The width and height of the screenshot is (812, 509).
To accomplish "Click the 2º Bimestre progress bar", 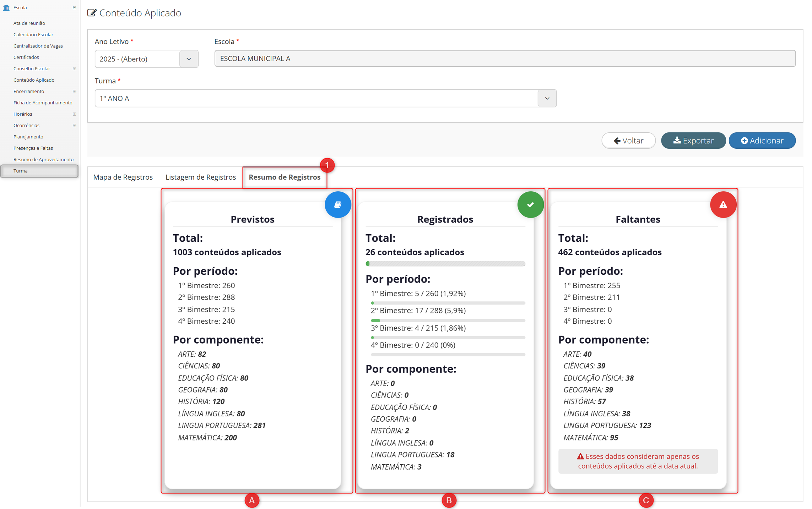I will 448,321.
